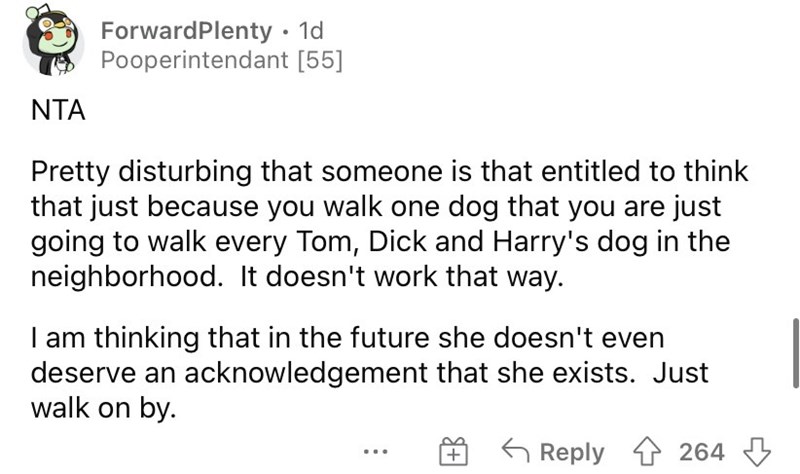Screen dimensions: 800x474
Task: Open the ForwardPlenty username profile
Action: [186, 31]
